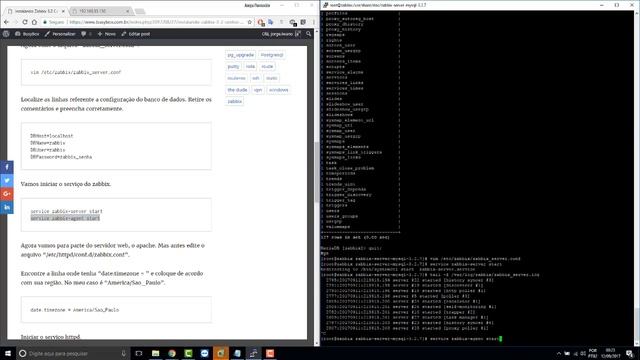Share the post on Facebook

click(7, 167)
